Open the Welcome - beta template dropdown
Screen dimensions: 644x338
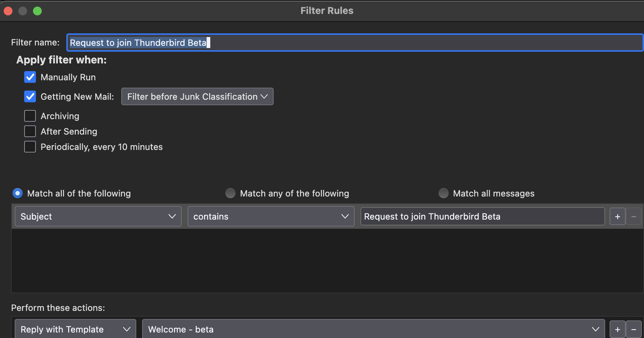click(x=373, y=329)
